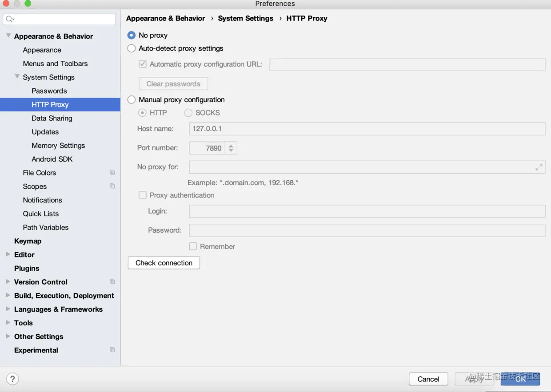Expand the Tools section

8,323
